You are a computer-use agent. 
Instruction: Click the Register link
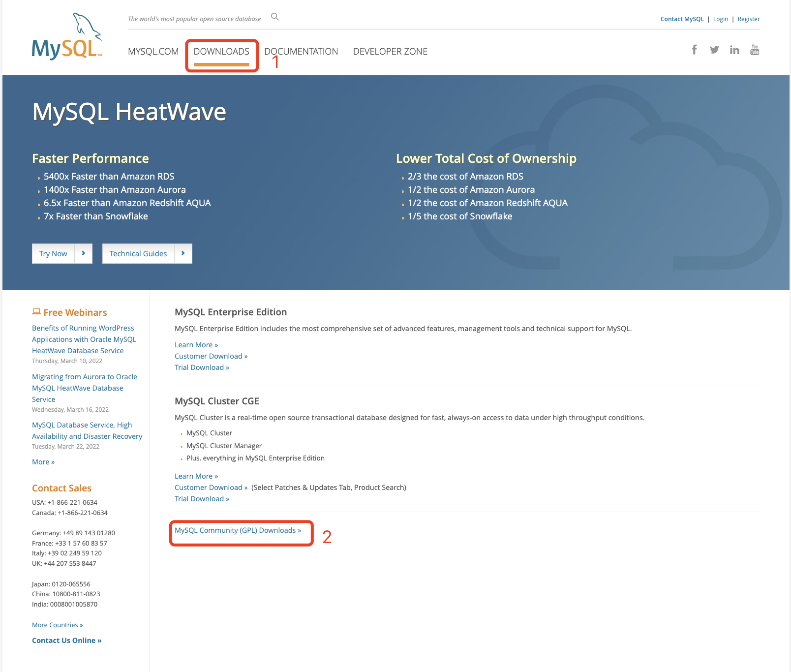(x=749, y=19)
